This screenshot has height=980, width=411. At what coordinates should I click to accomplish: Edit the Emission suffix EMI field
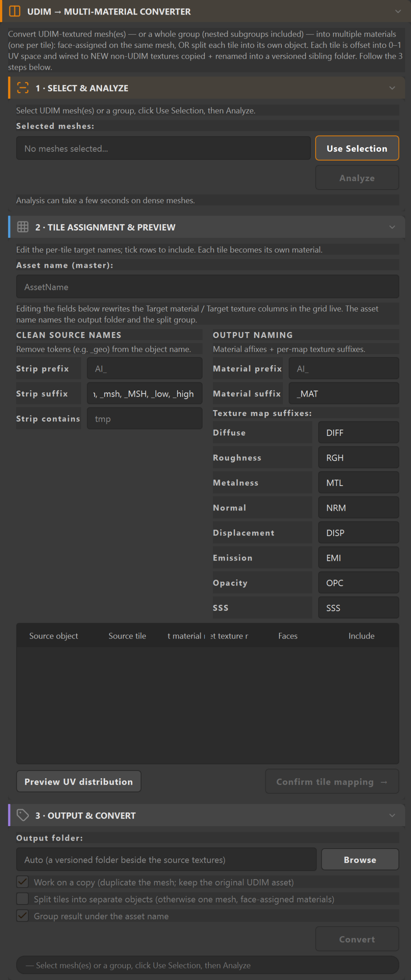(x=358, y=558)
